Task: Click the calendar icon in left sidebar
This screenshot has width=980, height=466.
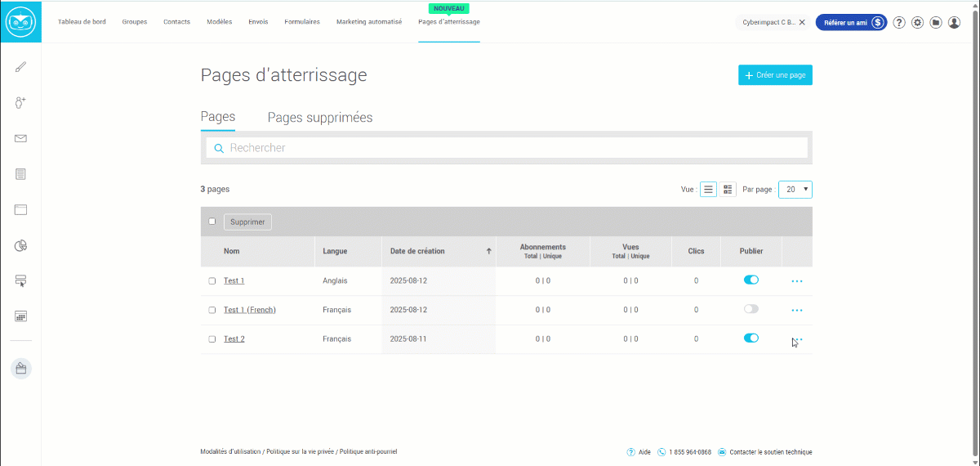Action: point(21,316)
